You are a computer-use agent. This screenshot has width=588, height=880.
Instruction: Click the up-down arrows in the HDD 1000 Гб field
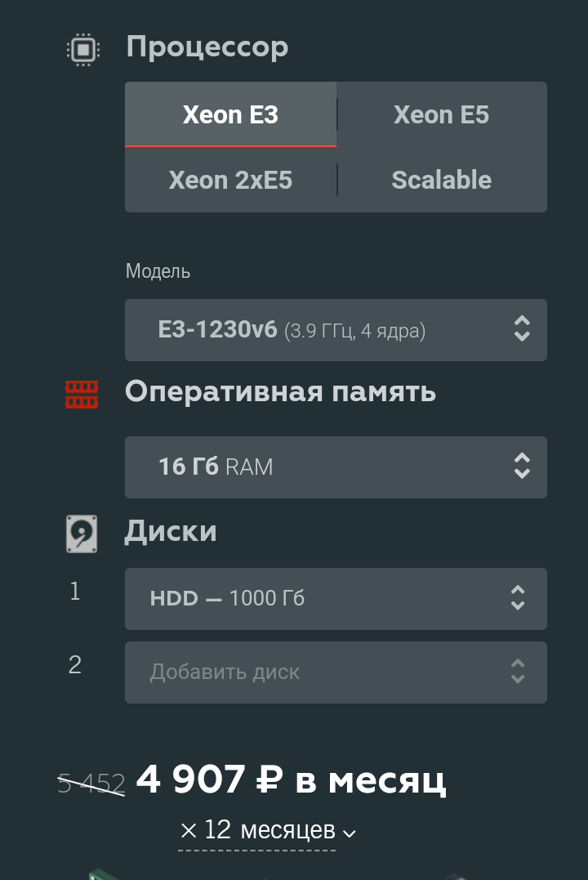(x=518, y=598)
